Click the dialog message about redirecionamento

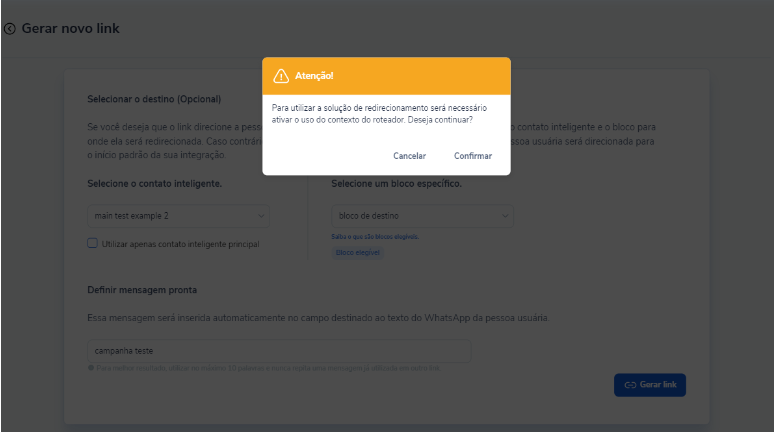379,114
